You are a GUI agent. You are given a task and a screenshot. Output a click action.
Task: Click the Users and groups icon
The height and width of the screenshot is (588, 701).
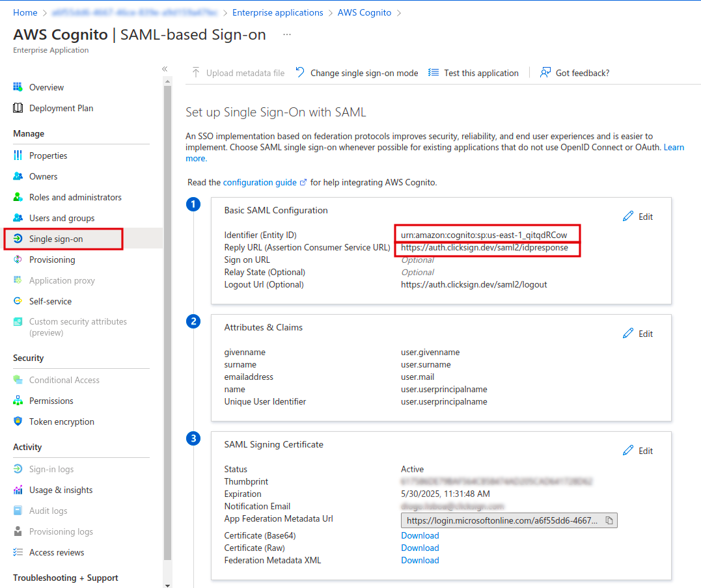(18, 218)
